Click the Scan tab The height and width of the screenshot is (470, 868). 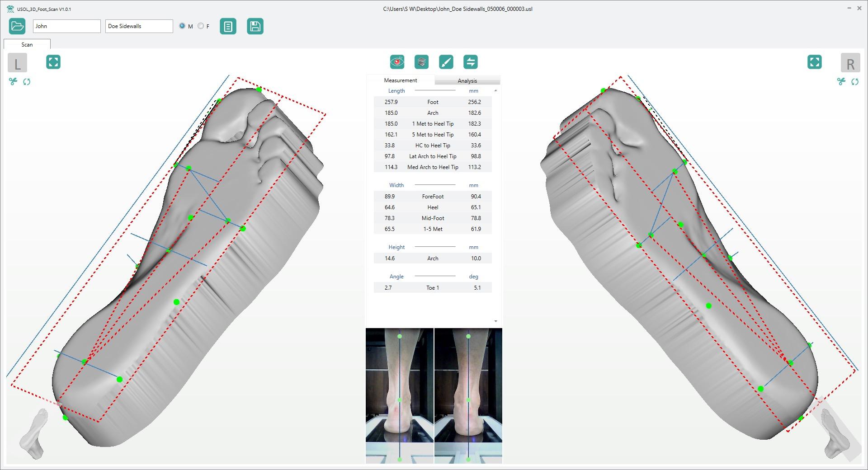pos(27,44)
